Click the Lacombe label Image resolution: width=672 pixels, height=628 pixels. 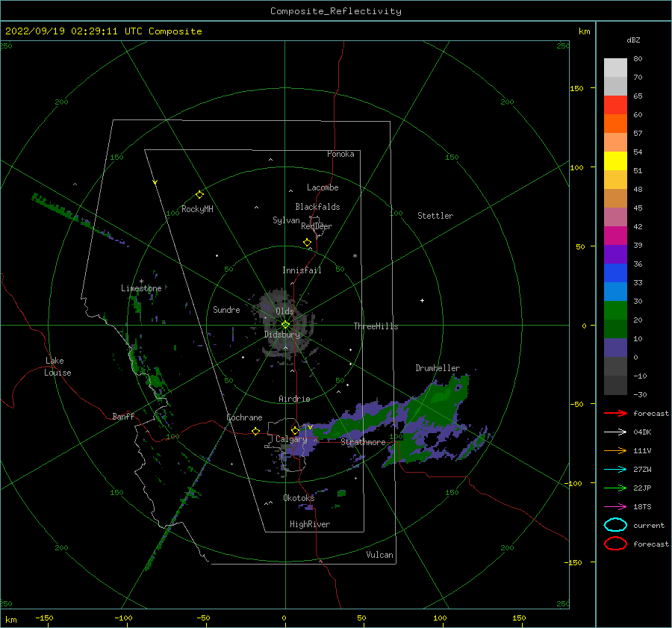pyautogui.click(x=323, y=187)
